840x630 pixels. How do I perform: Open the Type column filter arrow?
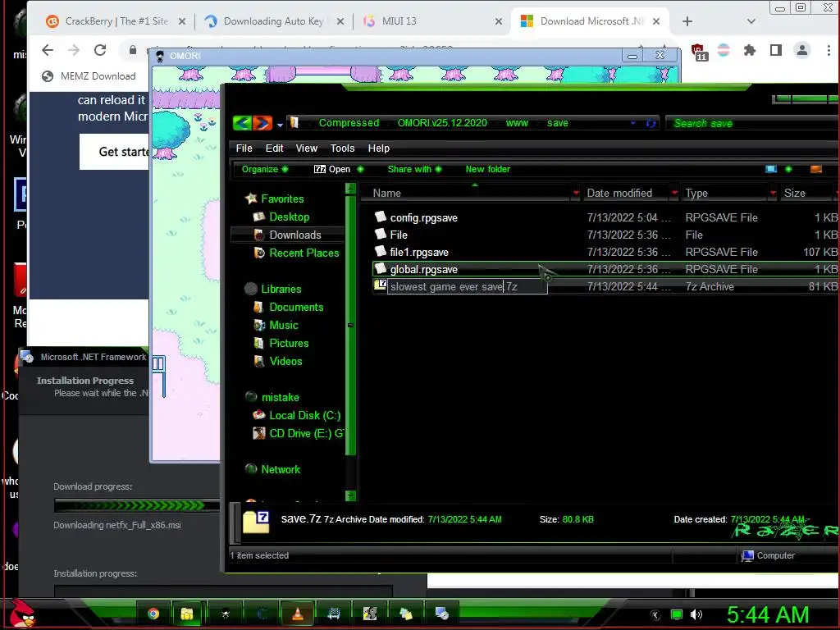[x=773, y=193]
